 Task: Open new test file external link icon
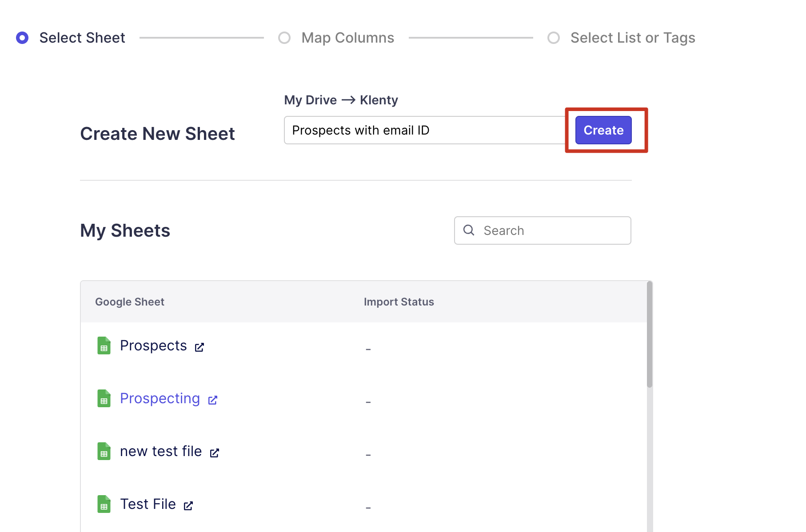pos(215,453)
